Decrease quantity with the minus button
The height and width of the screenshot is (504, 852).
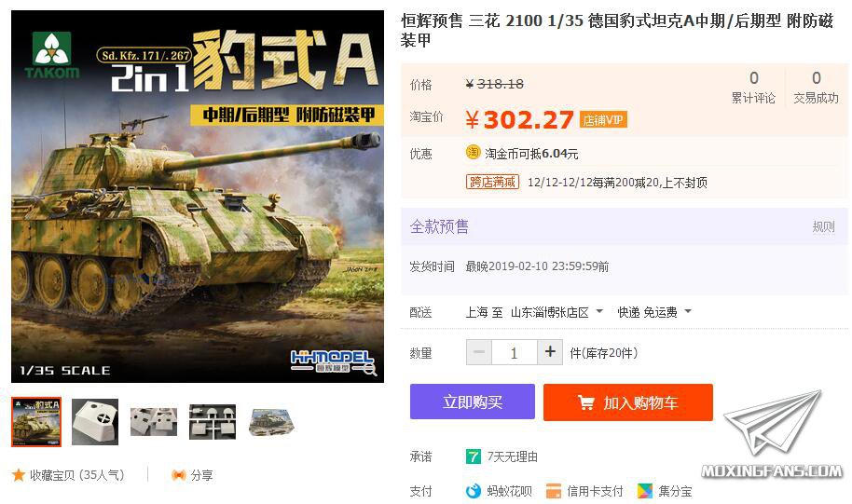coord(479,352)
